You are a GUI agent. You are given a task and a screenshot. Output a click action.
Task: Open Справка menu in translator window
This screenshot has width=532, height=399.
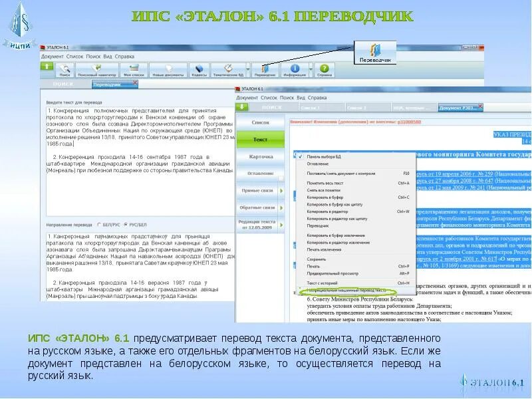click(124, 57)
